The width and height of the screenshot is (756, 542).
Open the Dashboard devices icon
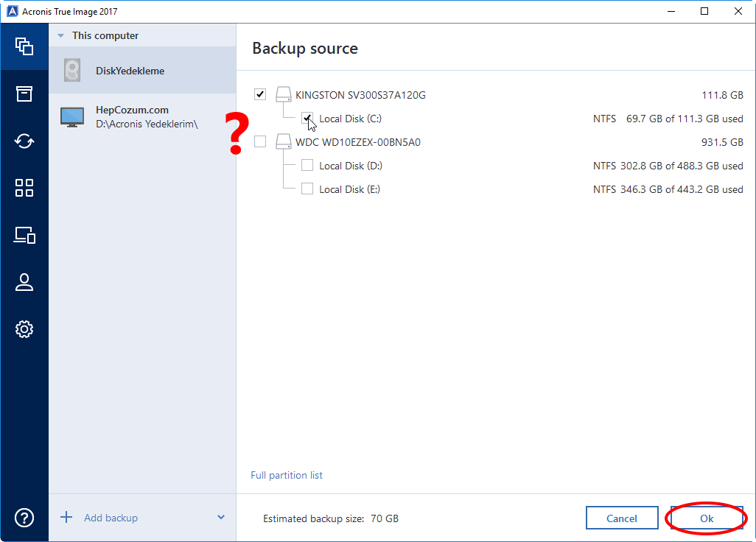24,235
